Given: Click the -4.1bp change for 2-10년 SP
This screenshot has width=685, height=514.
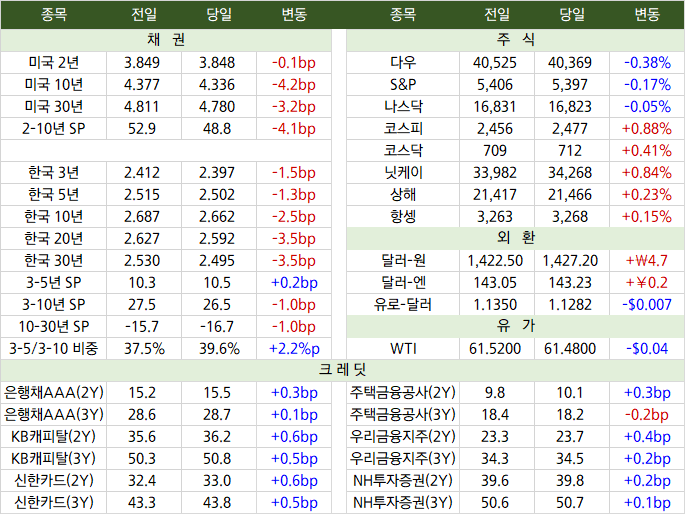Looking at the screenshot, I should click(294, 129).
